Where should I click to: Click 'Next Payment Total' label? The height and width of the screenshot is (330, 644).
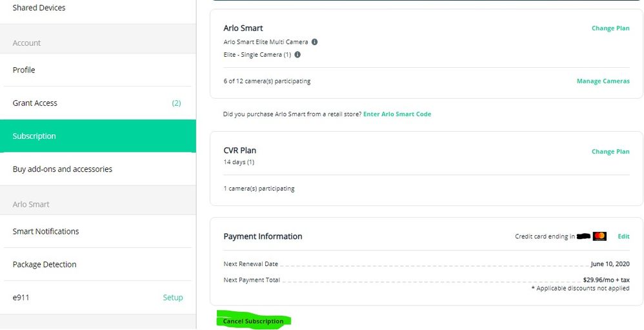coord(252,280)
